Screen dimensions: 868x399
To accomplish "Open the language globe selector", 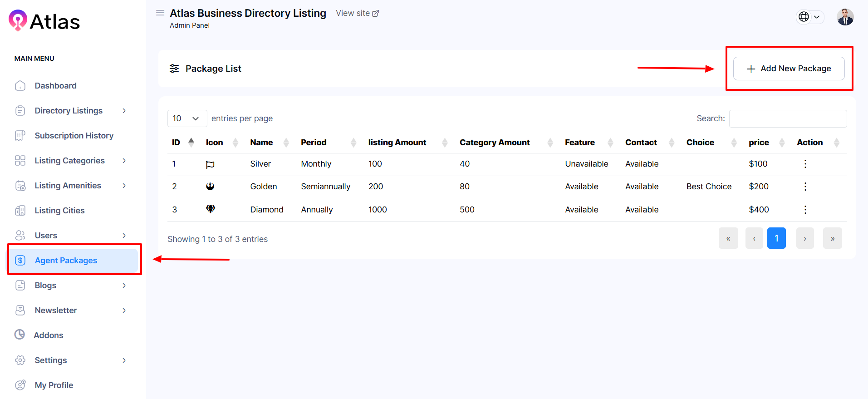I will 809,17.
